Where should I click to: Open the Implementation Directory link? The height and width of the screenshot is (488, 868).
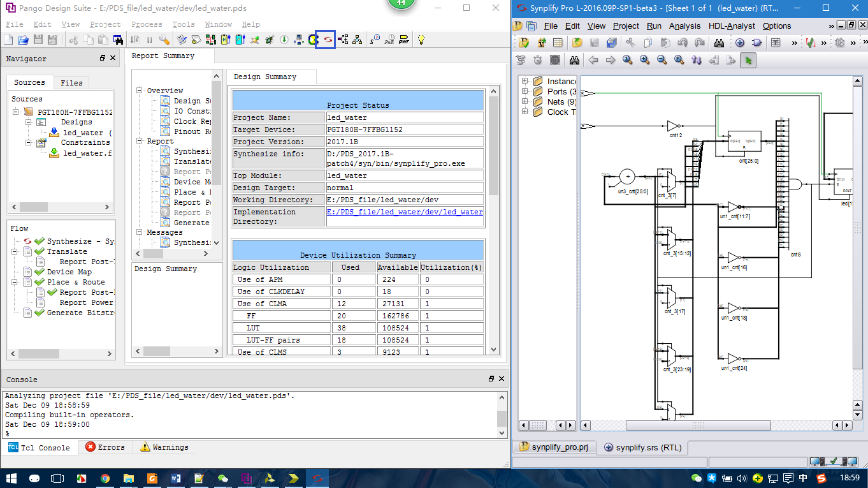tap(404, 212)
